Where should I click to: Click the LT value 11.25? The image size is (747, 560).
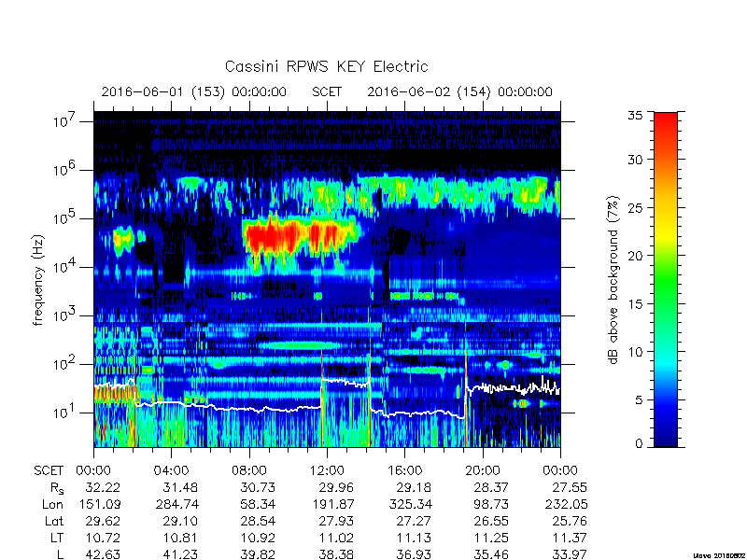[491, 539]
